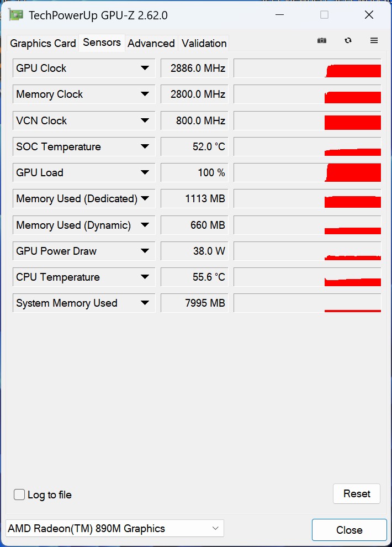The height and width of the screenshot is (547, 392).
Task: Maximize the GPU-Z window
Action: 325,15
